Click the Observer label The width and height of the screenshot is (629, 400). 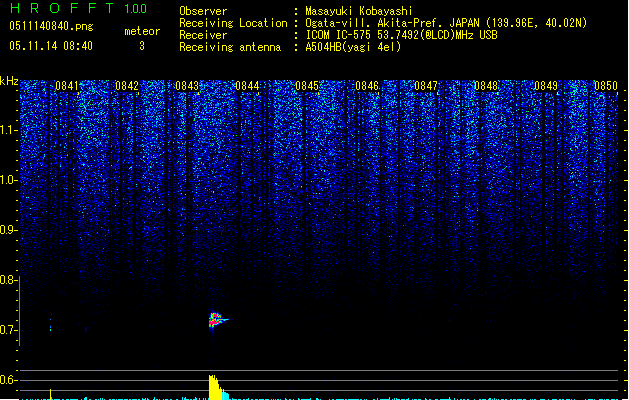(x=203, y=11)
